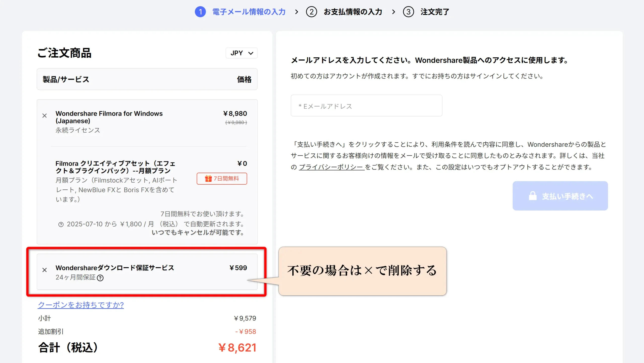Click the 永続ライセンス license label

point(78,130)
